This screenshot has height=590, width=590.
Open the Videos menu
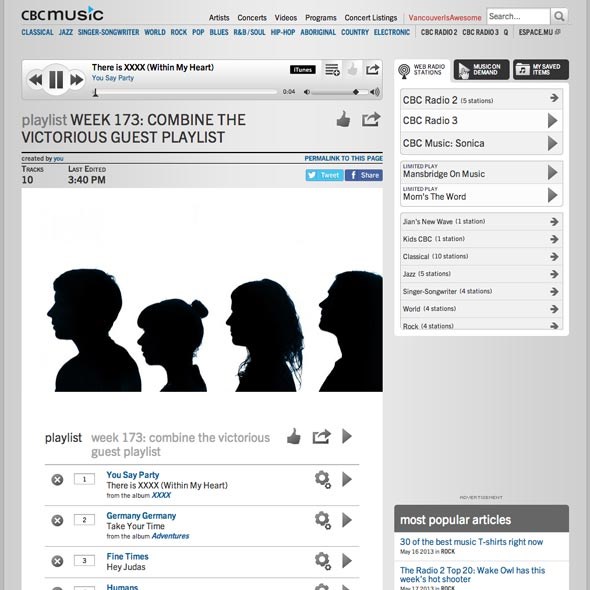pyautogui.click(x=286, y=18)
